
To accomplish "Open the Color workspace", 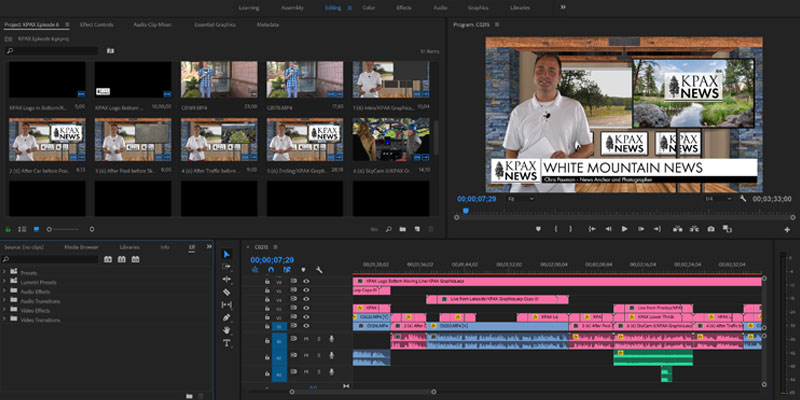I will pyautogui.click(x=369, y=8).
